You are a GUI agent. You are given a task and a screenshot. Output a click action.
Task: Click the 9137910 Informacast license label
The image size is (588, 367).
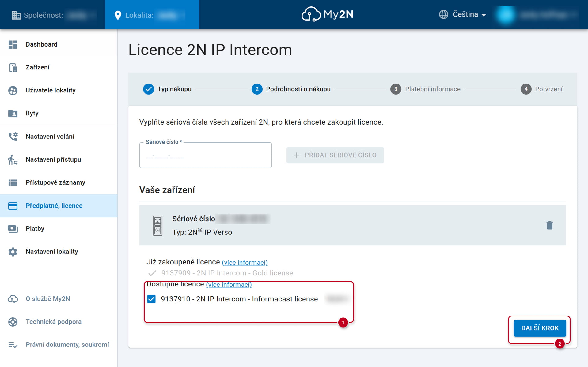pos(239,299)
